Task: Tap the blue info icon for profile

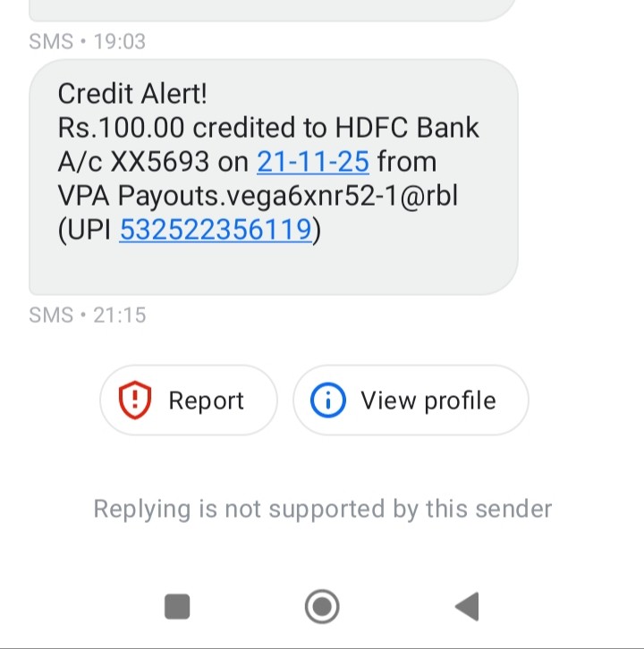Action: click(328, 400)
